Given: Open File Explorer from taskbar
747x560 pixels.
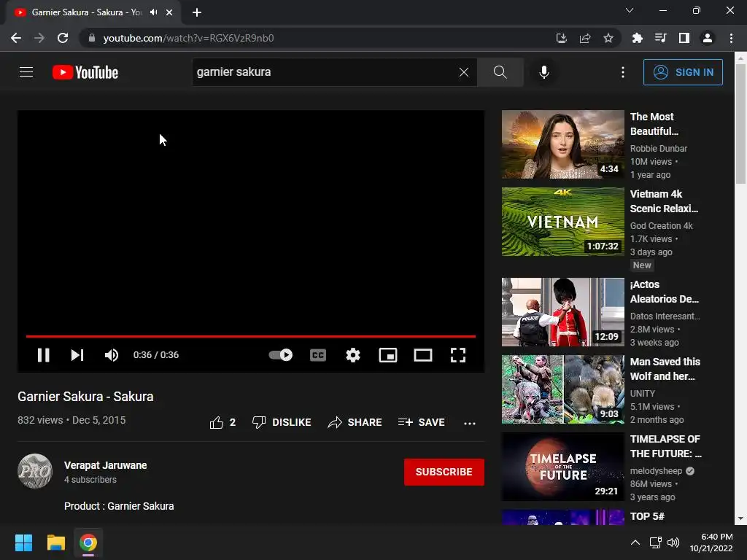Looking at the screenshot, I should (x=55, y=542).
